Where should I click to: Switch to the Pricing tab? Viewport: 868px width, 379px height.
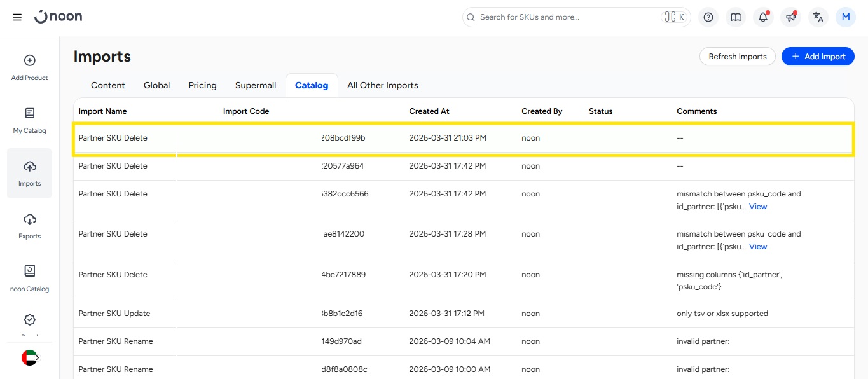click(x=202, y=85)
